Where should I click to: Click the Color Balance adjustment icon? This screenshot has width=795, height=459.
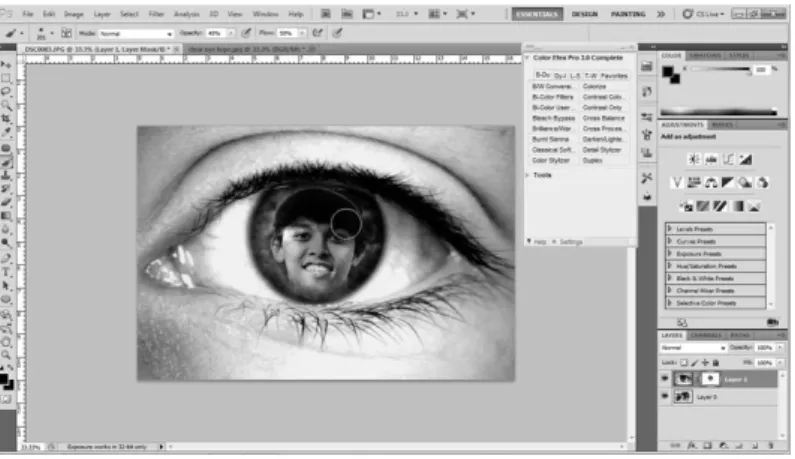coord(711,183)
